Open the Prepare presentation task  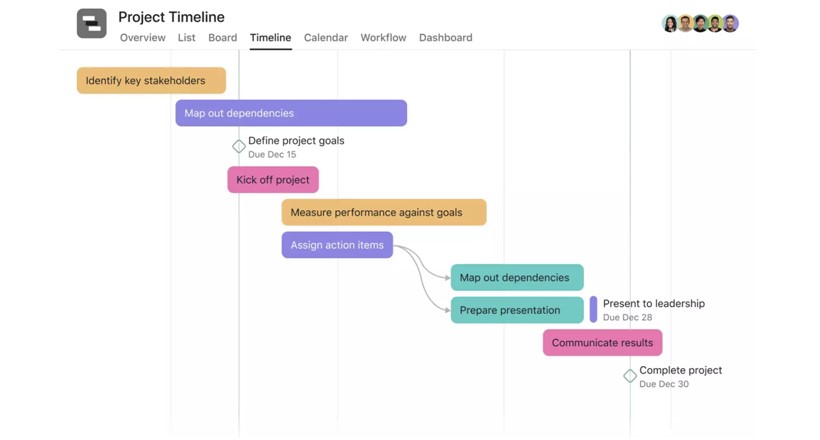tap(517, 310)
